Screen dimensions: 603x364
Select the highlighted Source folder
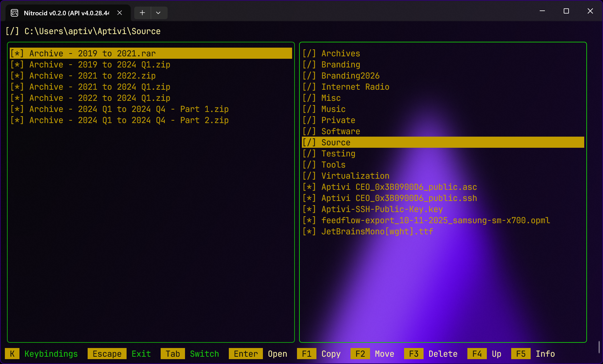pos(336,143)
